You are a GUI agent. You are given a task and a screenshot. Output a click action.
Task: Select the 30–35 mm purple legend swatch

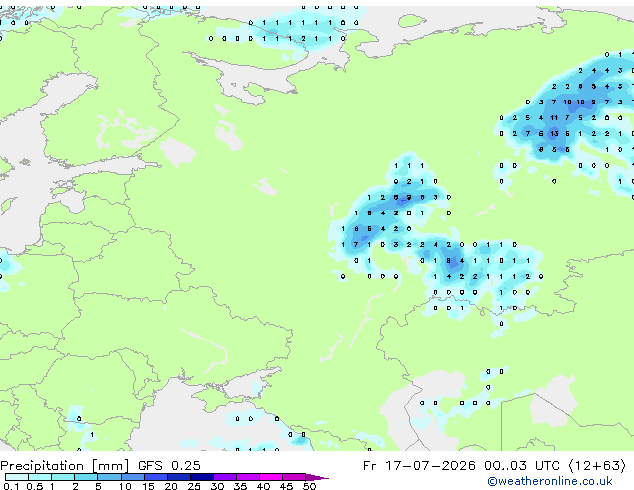click(x=224, y=477)
